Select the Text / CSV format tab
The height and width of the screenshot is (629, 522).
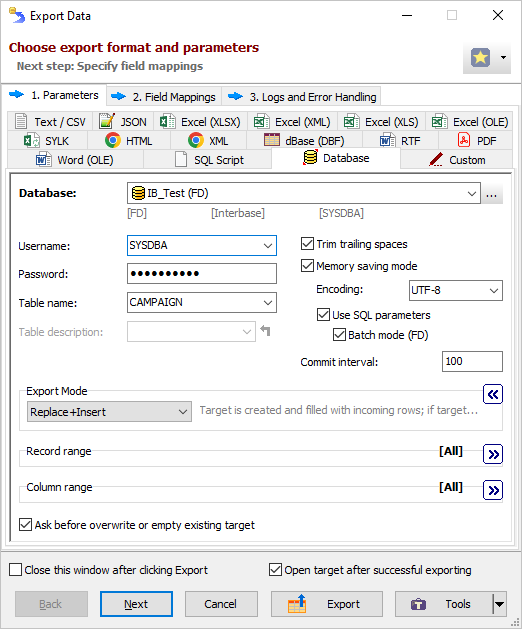tap(50, 122)
